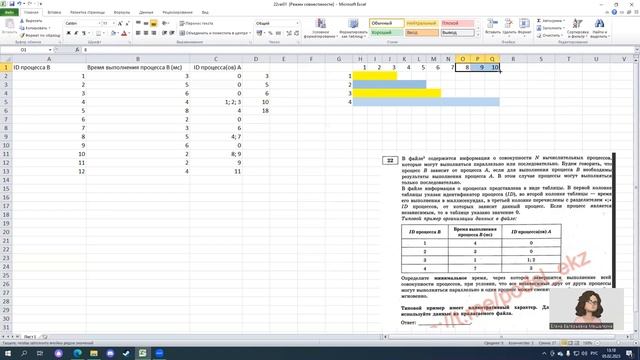640x360 pixels.
Task: Select the Лист1 sheet tab
Action: point(30,337)
